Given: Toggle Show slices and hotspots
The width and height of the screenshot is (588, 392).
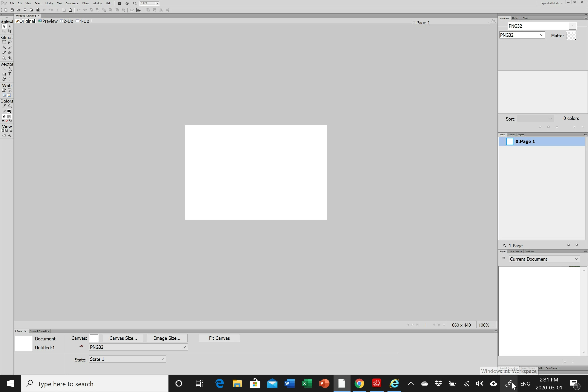Looking at the screenshot, I should point(9,95).
